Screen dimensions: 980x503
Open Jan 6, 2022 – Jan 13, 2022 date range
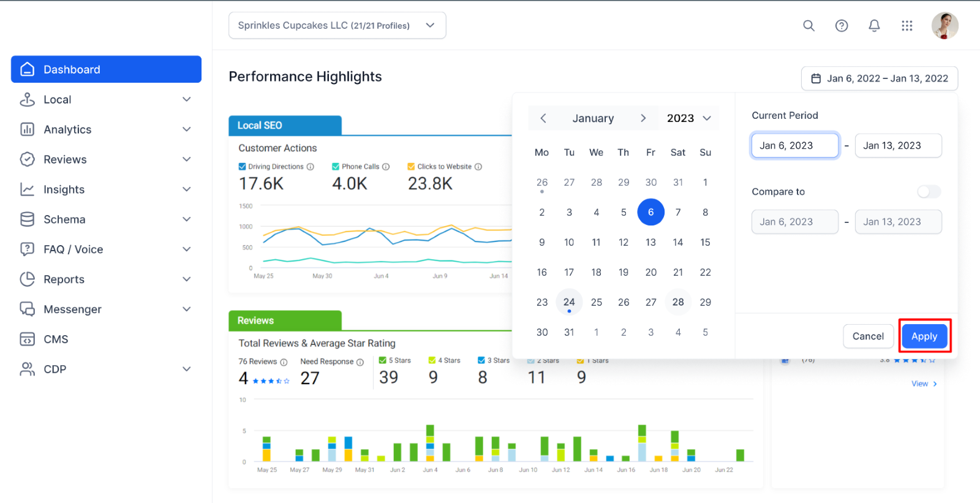click(x=880, y=78)
